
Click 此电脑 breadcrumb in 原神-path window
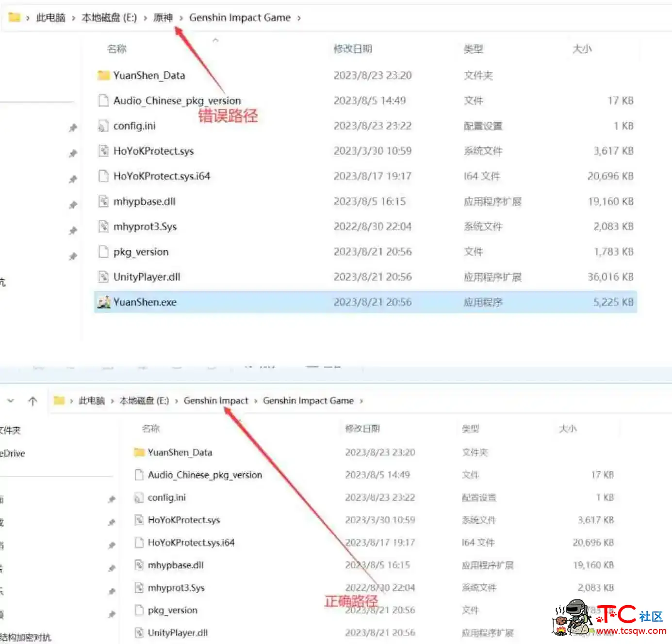(51, 17)
